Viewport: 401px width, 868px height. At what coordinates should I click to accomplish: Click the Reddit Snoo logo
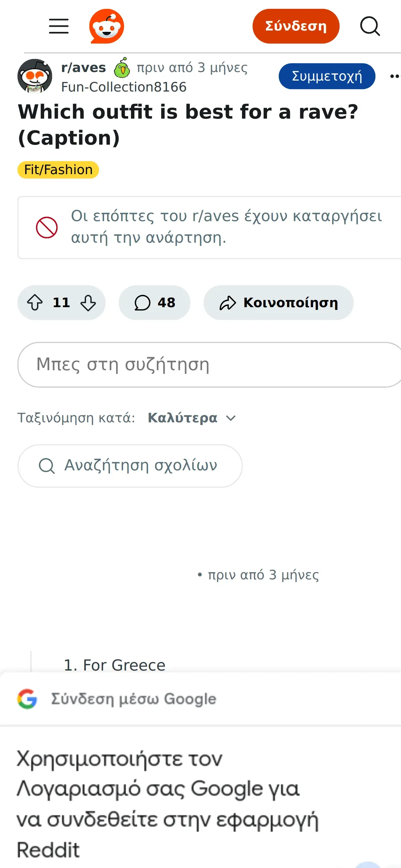(x=107, y=26)
